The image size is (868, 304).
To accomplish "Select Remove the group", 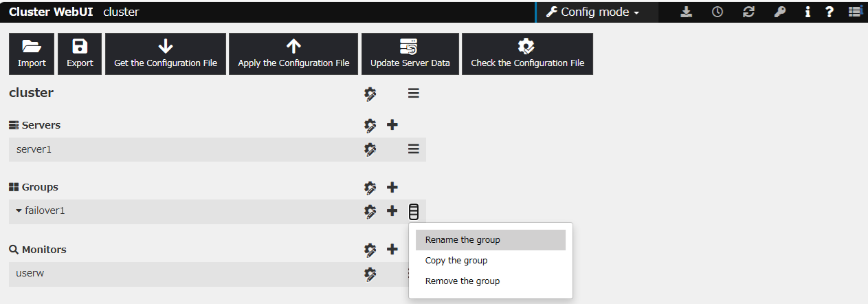I will [x=463, y=281].
